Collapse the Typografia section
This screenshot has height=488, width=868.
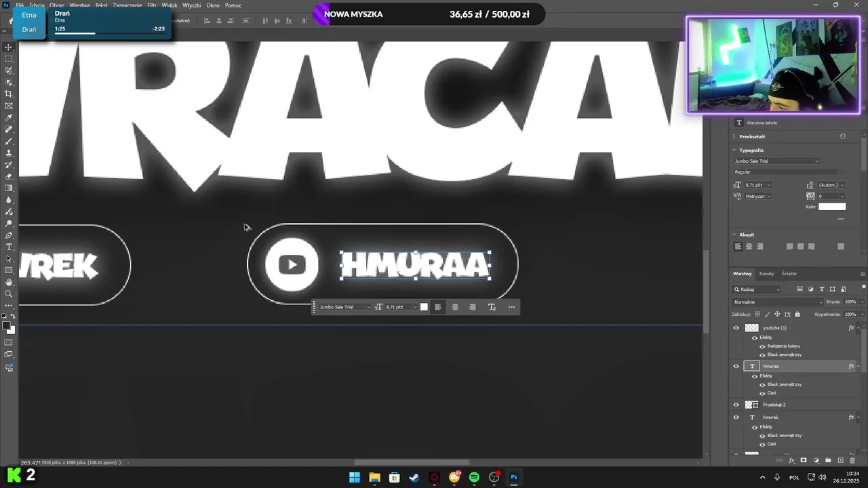tap(734, 150)
